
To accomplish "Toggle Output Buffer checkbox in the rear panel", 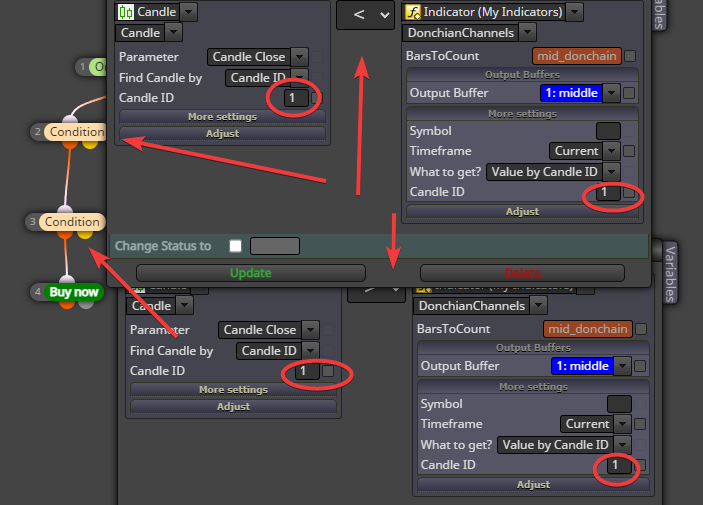I will (x=640, y=366).
